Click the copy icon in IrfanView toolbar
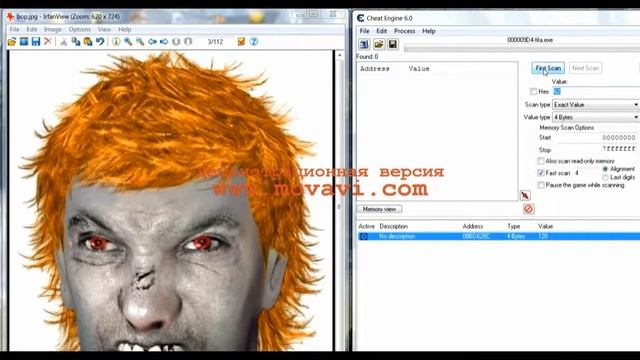 pyautogui.click(x=76, y=41)
